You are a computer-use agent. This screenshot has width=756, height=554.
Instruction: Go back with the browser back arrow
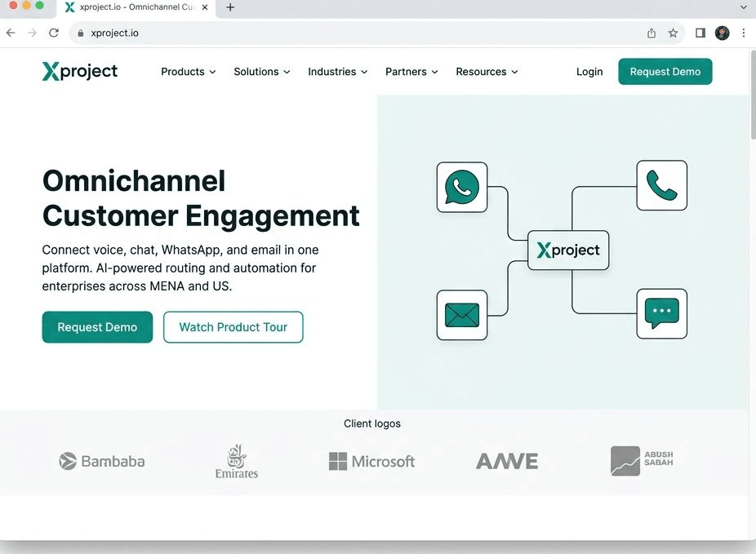(11, 33)
